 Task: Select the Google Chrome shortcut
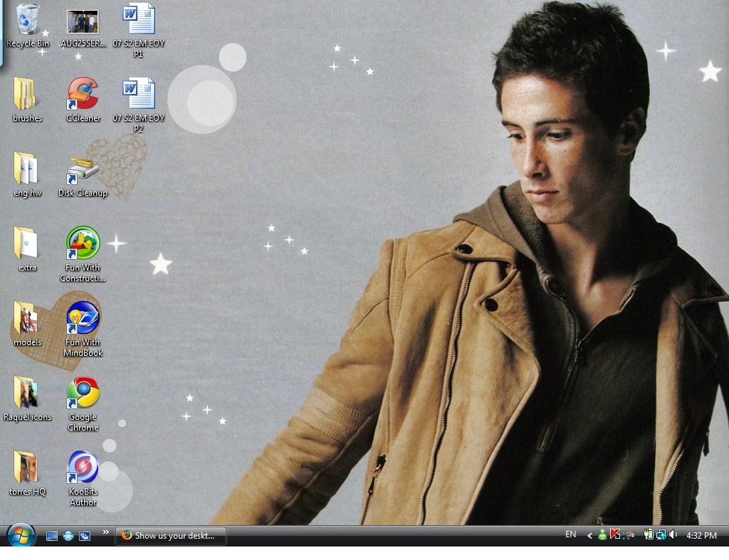(x=83, y=393)
